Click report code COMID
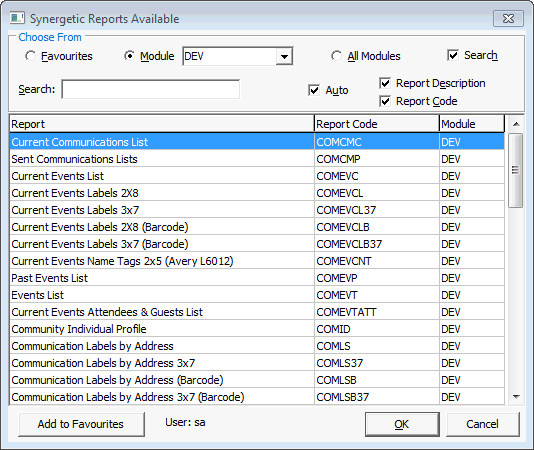 pos(377,329)
